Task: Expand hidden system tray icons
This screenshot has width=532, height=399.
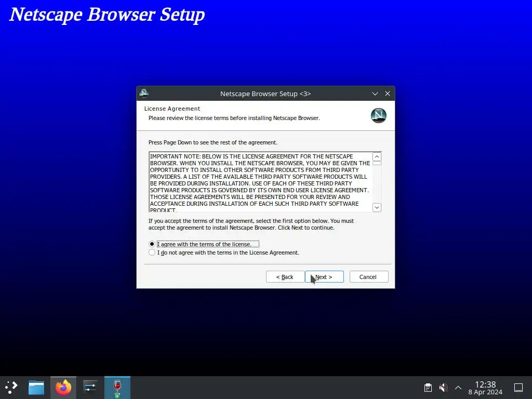Action: 458,388
